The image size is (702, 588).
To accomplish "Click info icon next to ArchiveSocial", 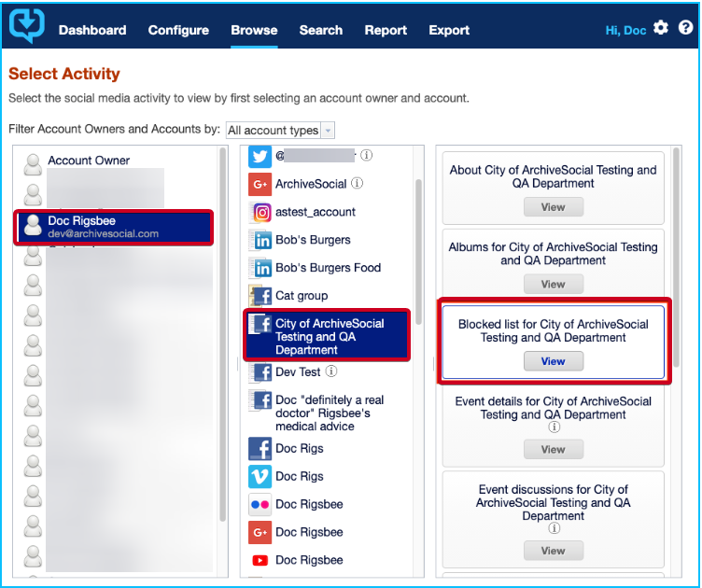I will pos(357,183).
